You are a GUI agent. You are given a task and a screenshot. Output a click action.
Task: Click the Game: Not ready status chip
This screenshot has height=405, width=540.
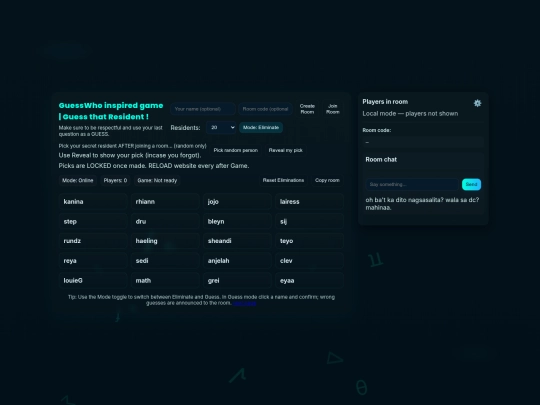(157, 180)
